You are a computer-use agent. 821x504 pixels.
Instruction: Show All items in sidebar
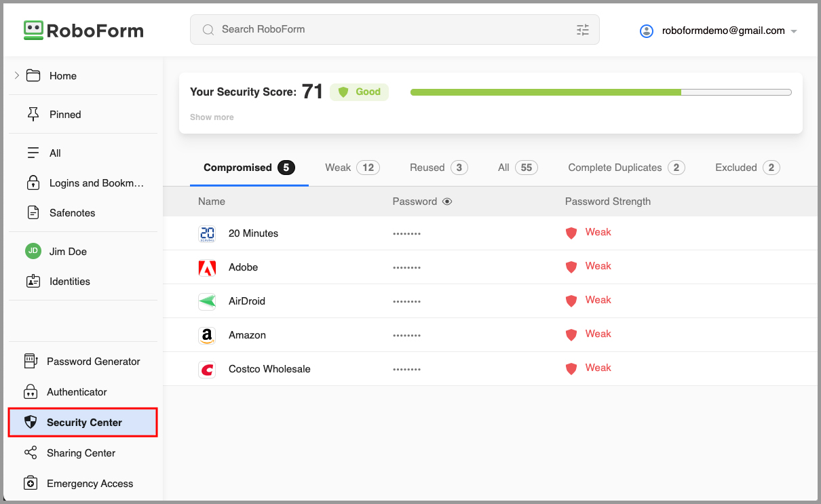tap(55, 153)
